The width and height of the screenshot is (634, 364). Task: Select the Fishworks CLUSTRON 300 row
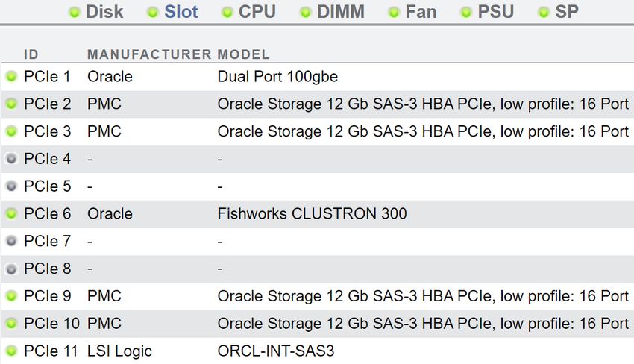point(318,214)
